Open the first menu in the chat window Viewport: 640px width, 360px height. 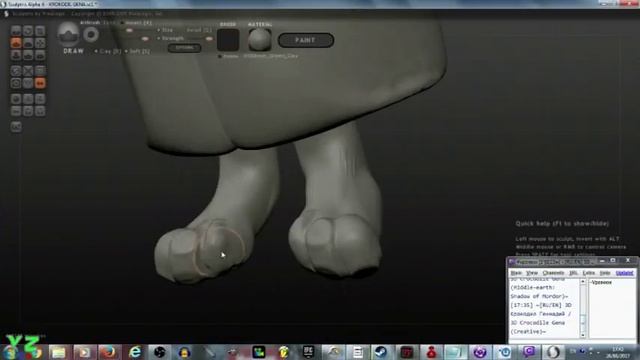pyautogui.click(x=516, y=273)
